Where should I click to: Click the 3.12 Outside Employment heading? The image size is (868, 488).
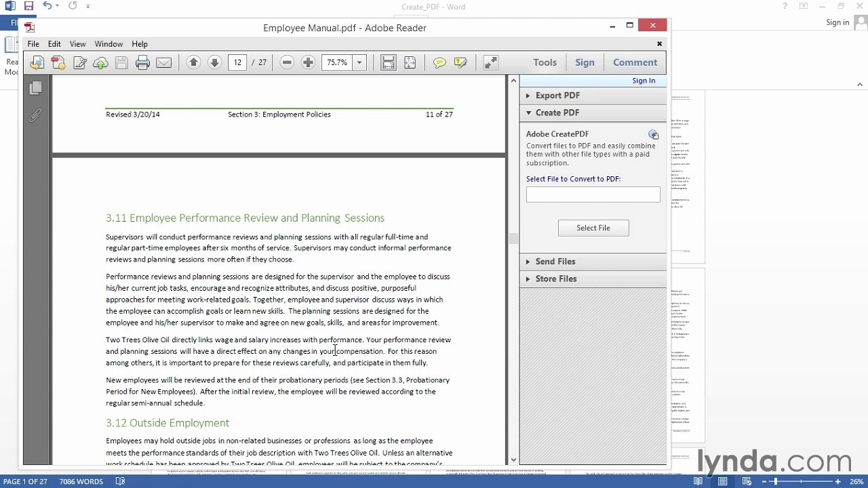coord(167,423)
